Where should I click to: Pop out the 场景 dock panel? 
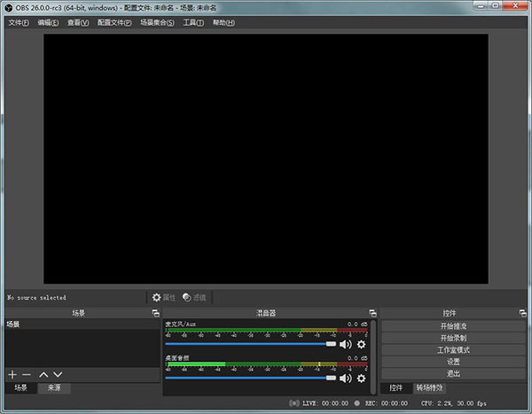pos(155,313)
